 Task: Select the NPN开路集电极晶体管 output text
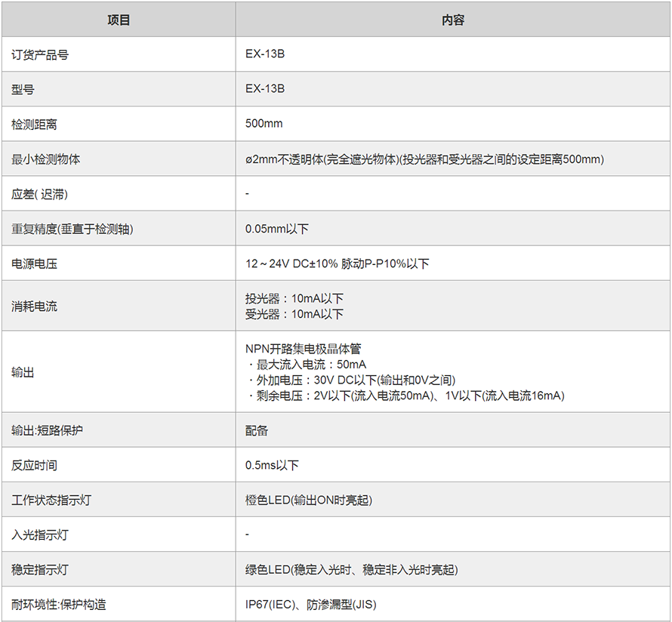pyautogui.click(x=304, y=349)
